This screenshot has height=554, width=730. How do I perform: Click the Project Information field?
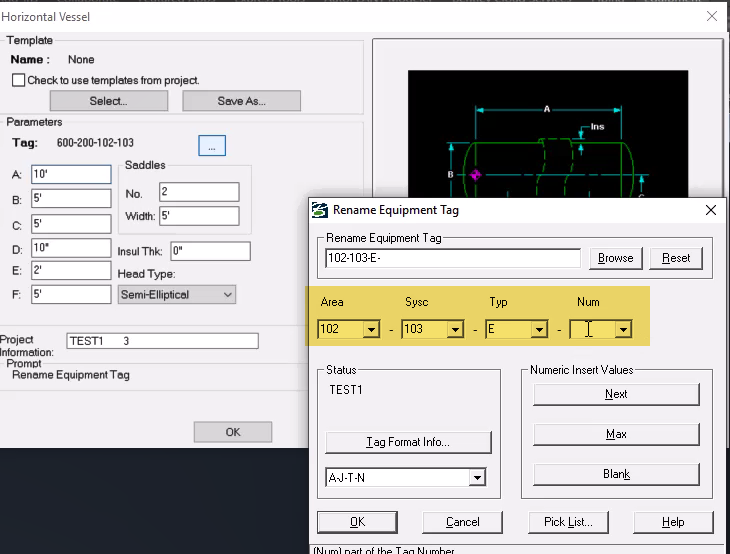(162, 341)
